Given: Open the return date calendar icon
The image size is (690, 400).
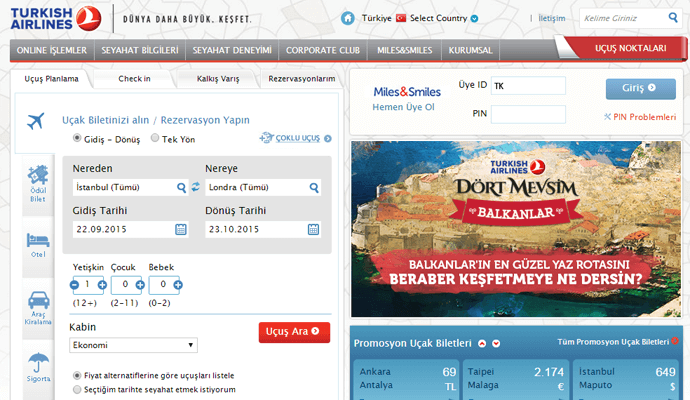Looking at the screenshot, I should [x=313, y=229].
